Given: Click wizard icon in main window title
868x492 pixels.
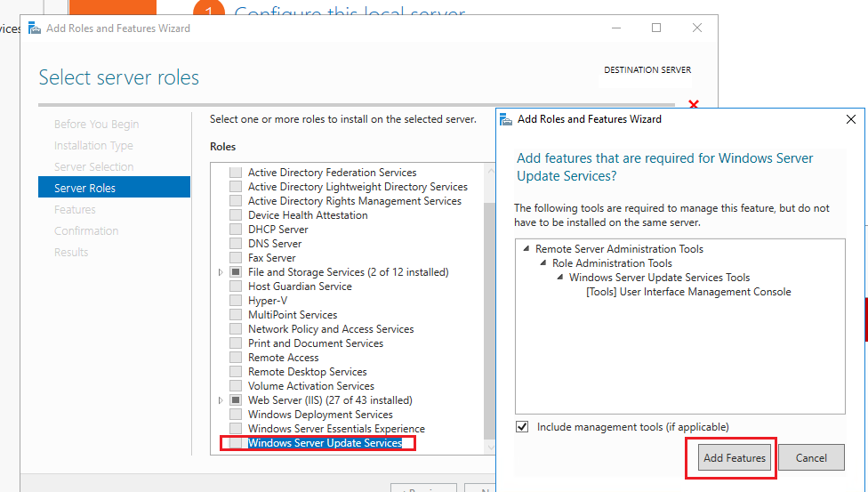Looking at the screenshot, I should coord(35,28).
